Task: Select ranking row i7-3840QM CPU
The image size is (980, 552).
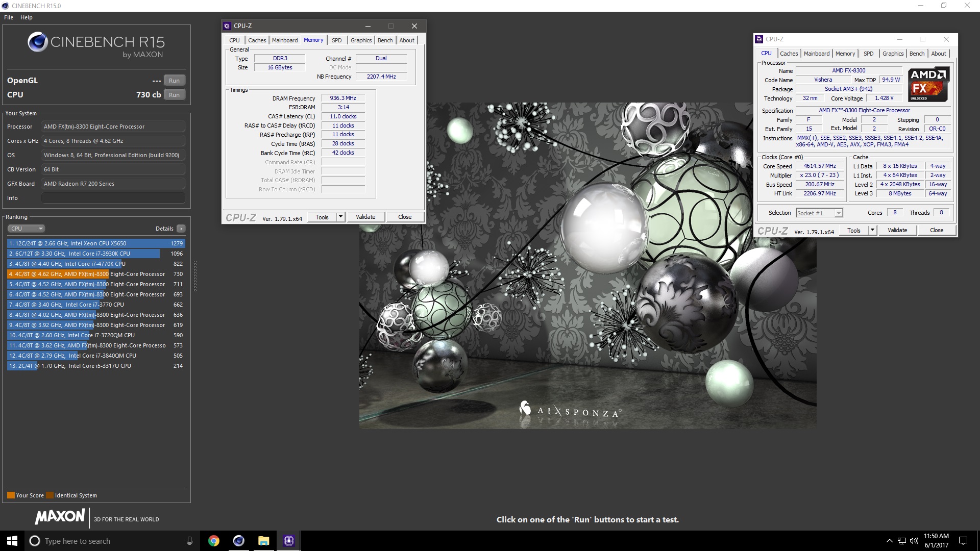Action: [96, 356]
